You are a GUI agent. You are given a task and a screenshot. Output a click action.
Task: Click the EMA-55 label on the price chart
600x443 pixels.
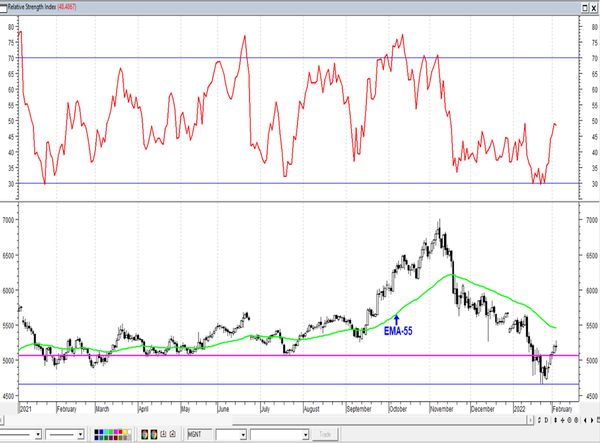(400, 329)
